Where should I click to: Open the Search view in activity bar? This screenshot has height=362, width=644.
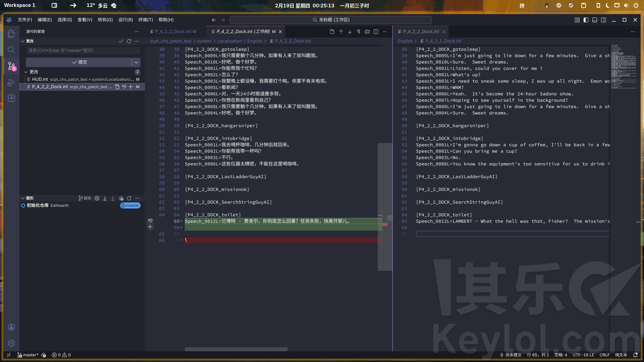[x=11, y=50]
